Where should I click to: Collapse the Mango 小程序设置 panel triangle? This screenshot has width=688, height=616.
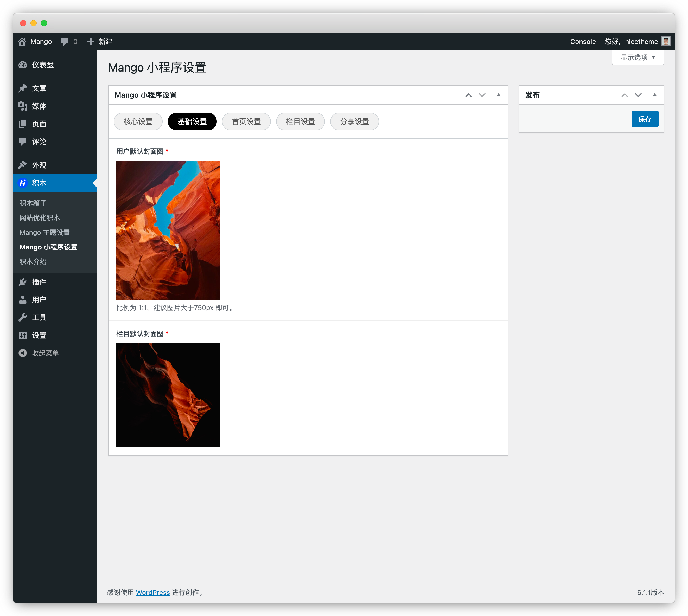pyautogui.click(x=498, y=95)
